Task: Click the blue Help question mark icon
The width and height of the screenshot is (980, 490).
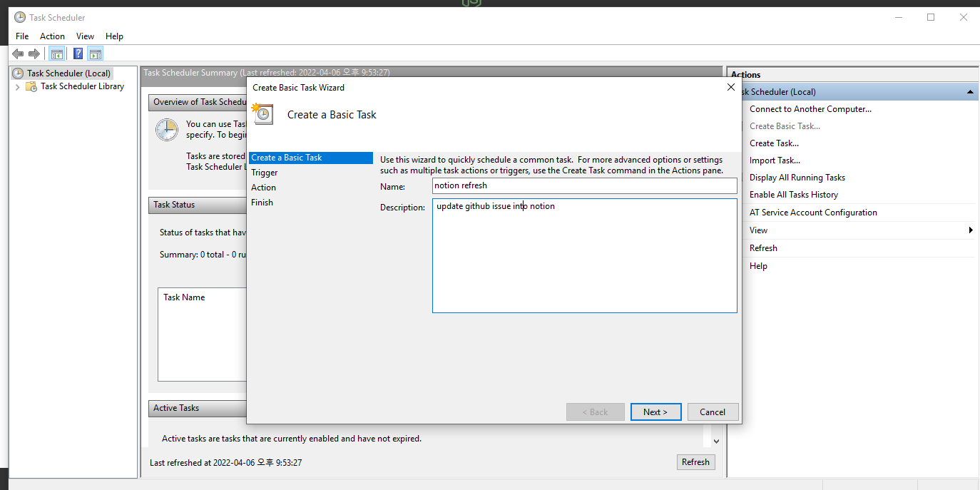Action: click(x=78, y=54)
